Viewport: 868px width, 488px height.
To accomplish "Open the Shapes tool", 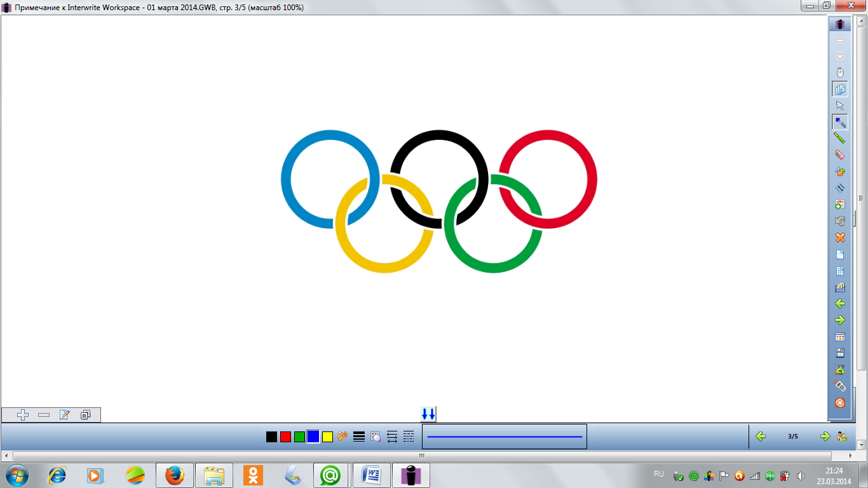I will [840, 172].
